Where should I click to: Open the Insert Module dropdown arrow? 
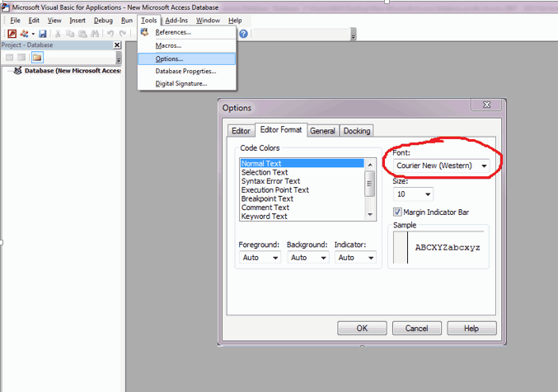pyautogui.click(x=33, y=34)
